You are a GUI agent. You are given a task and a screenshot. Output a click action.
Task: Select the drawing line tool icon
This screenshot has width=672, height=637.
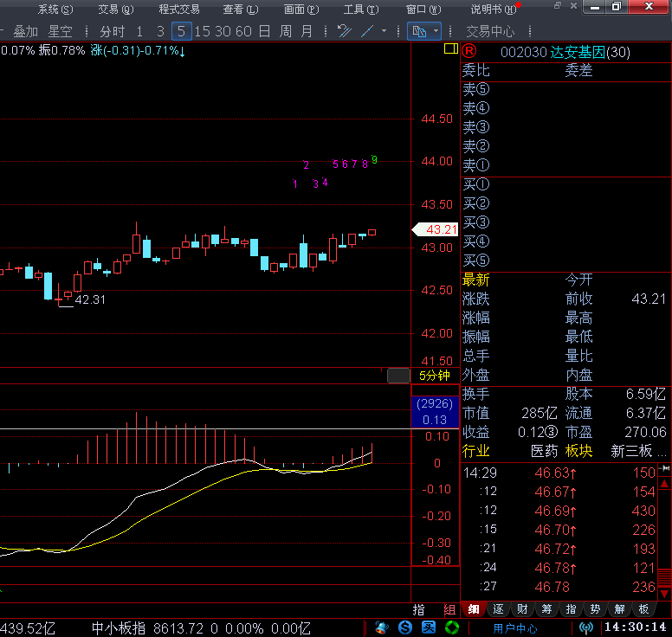[x=367, y=31]
